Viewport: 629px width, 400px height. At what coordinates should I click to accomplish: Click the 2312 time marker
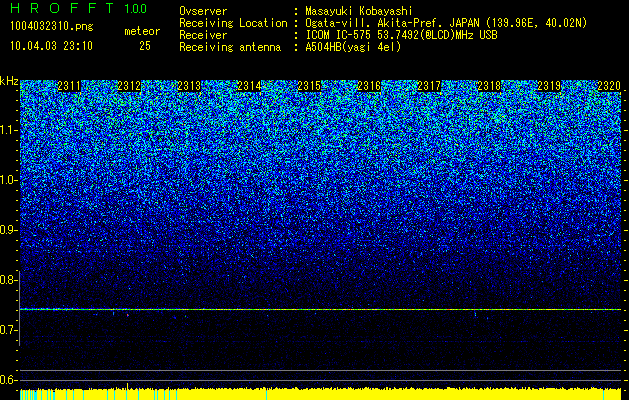[129, 86]
